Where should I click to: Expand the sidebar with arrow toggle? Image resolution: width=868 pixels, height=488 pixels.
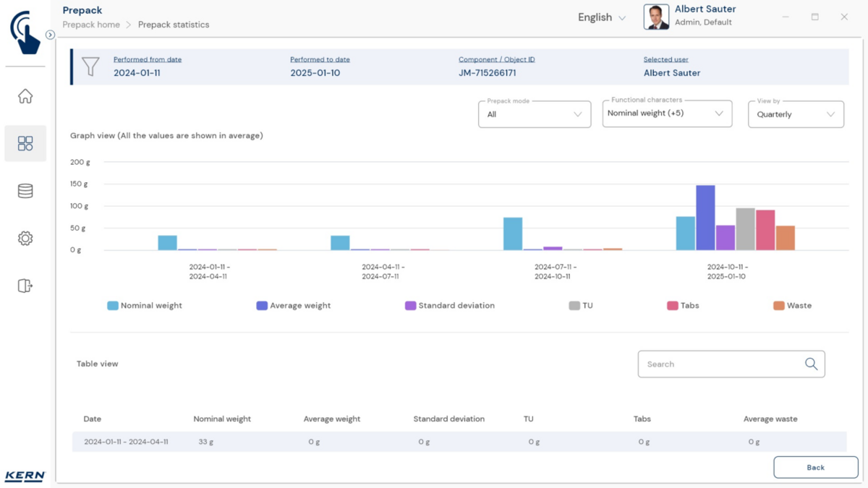(50, 35)
